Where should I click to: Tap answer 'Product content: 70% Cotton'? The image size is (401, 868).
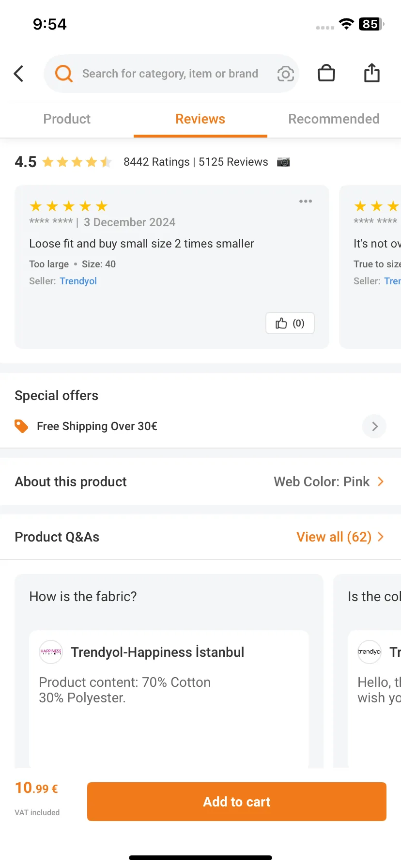[124, 690]
